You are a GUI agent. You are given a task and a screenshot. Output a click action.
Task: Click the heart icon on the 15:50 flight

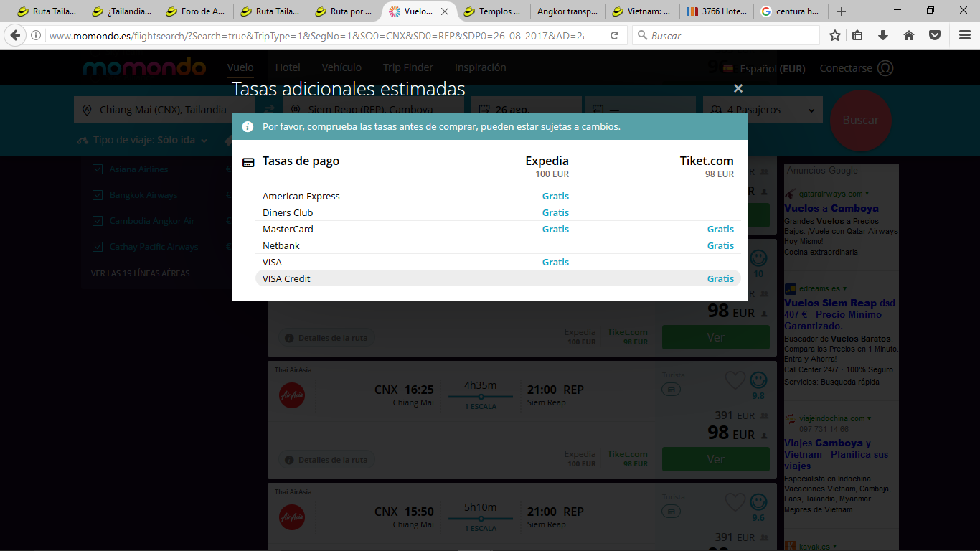click(735, 502)
